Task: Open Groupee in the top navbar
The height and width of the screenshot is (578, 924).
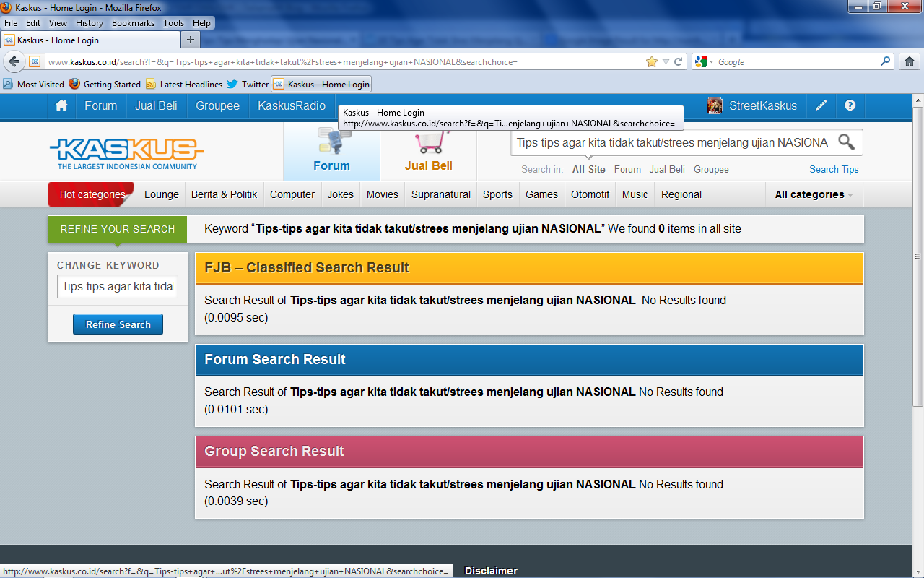Action: pos(217,105)
